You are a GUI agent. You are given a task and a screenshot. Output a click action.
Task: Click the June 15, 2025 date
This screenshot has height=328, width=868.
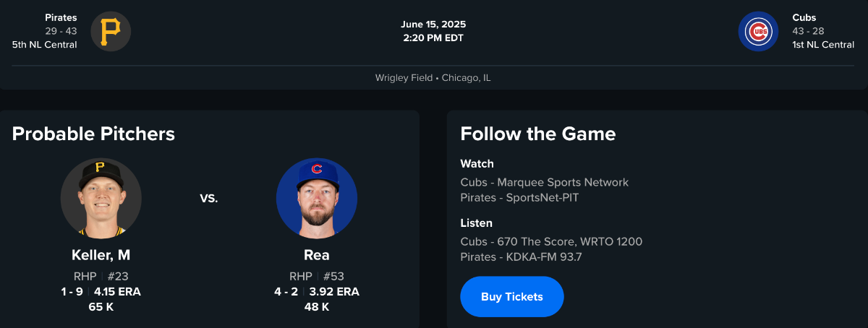coord(433,25)
